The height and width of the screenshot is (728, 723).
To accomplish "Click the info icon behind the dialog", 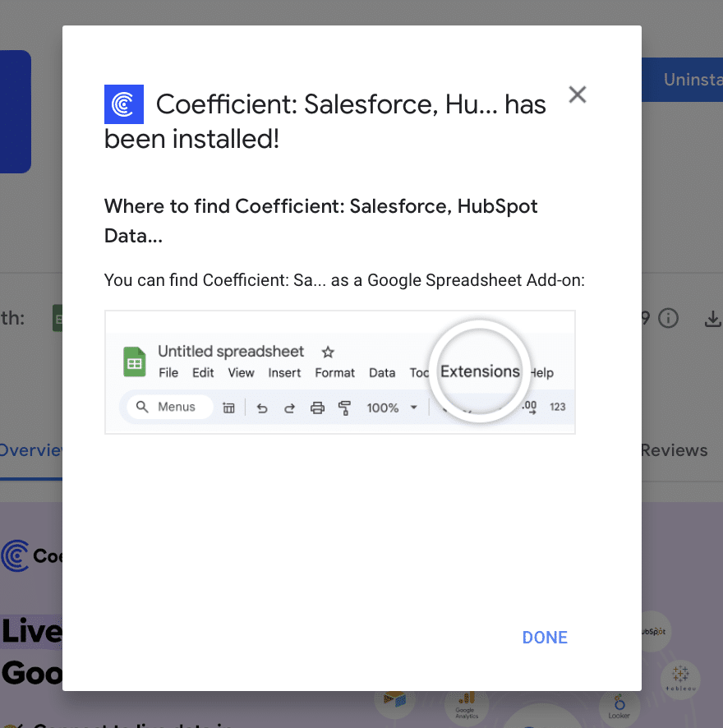I will [669, 318].
